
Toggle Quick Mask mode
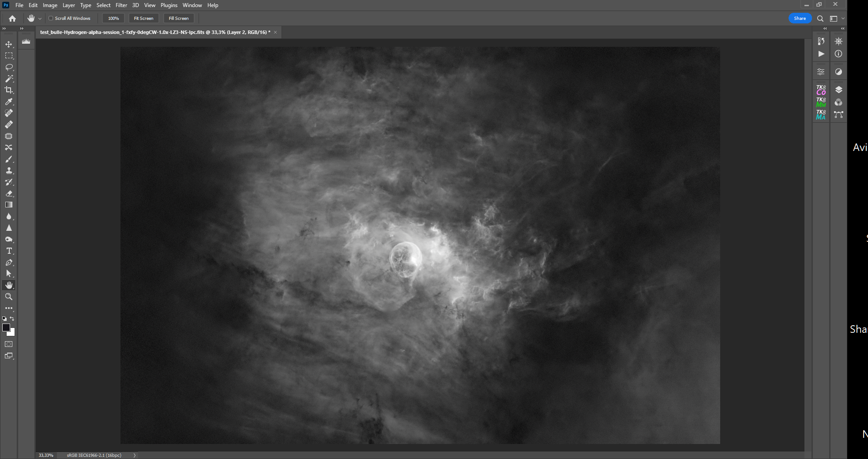9,344
